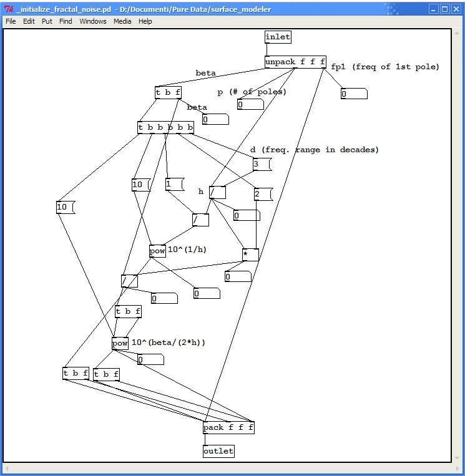
Task: Open the Windows menu
Action: point(93,21)
